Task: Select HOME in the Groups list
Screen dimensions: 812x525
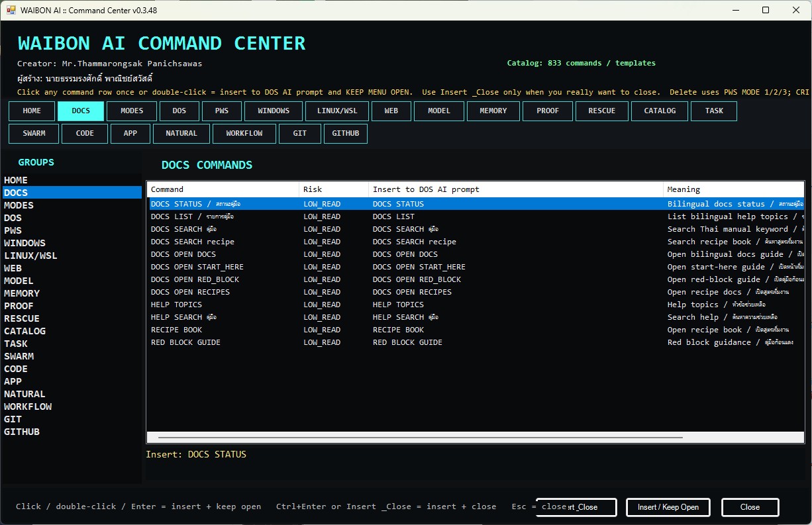Action: pos(72,180)
